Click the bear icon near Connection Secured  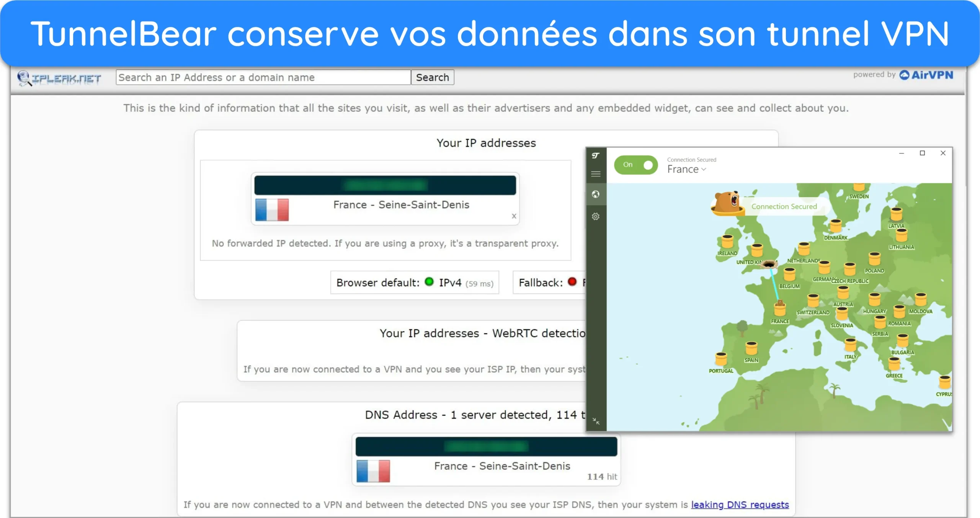pyautogui.click(x=727, y=203)
